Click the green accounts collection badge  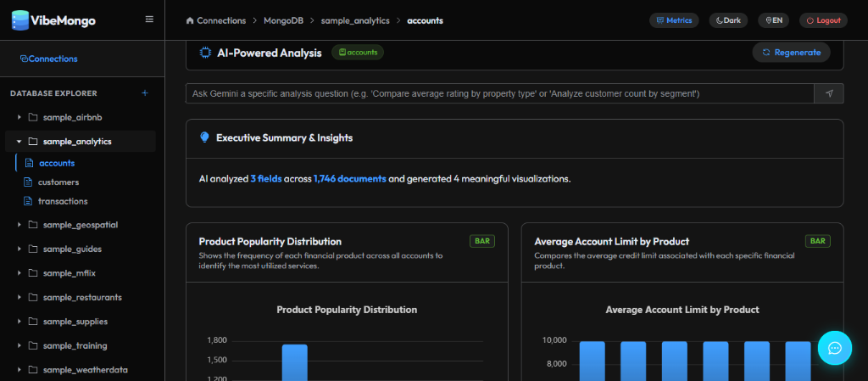[358, 52]
